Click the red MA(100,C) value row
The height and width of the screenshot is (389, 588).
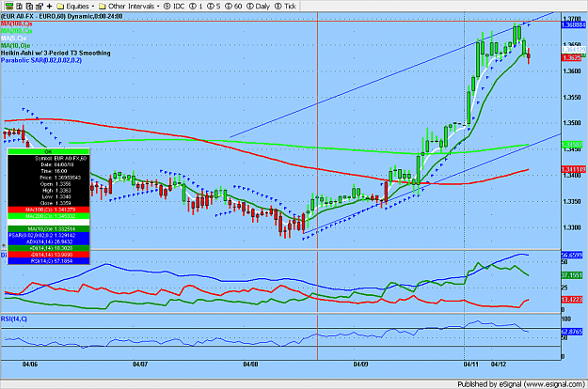pyautogui.click(x=48, y=210)
